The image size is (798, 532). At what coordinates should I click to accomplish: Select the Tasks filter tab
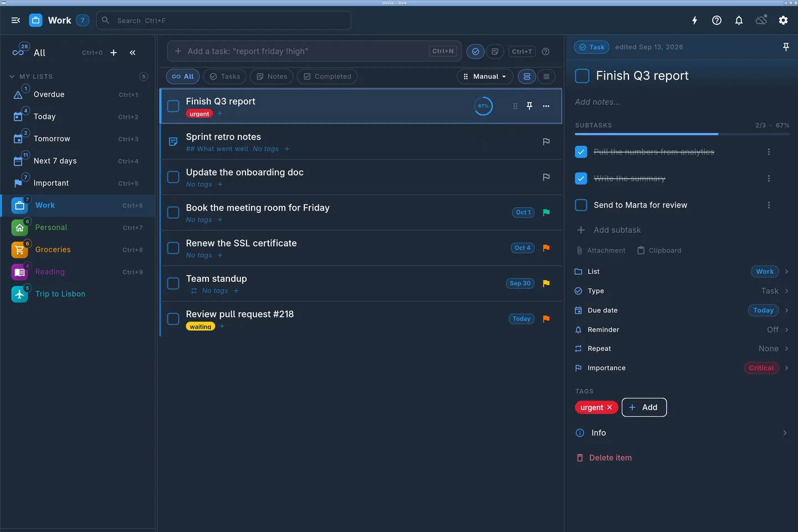[225, 76]
